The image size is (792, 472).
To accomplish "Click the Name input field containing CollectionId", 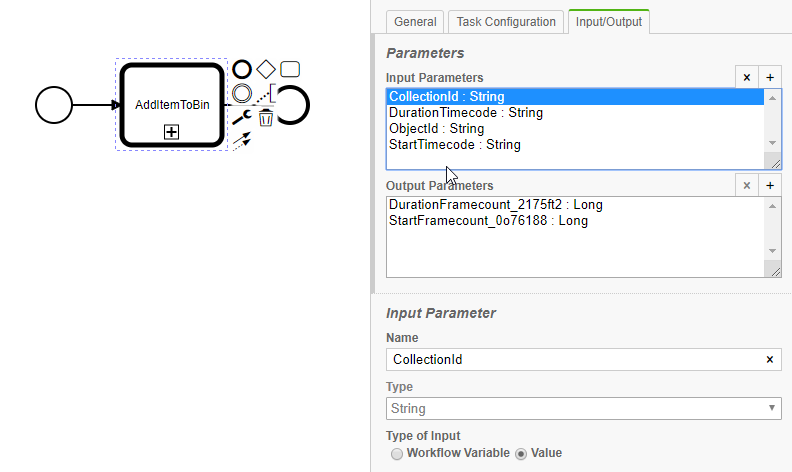I will pos(570,360).
